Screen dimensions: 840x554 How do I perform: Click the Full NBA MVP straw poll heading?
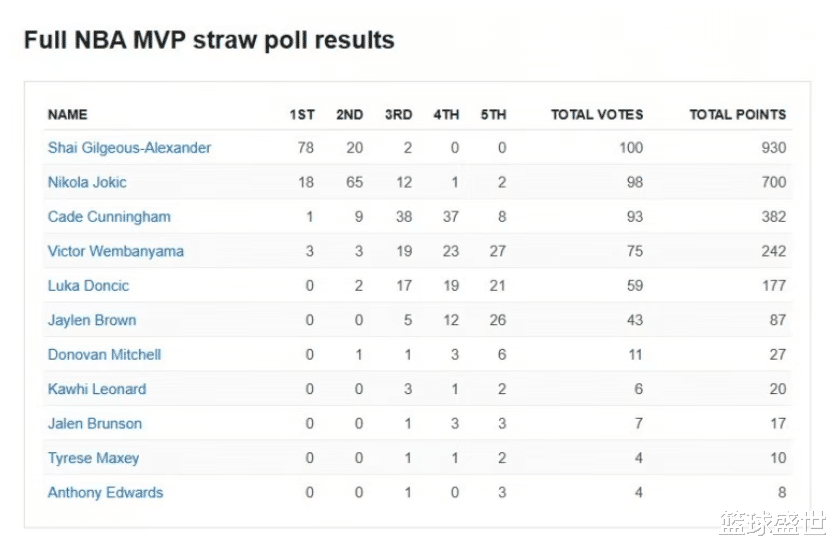pos(209,41)
